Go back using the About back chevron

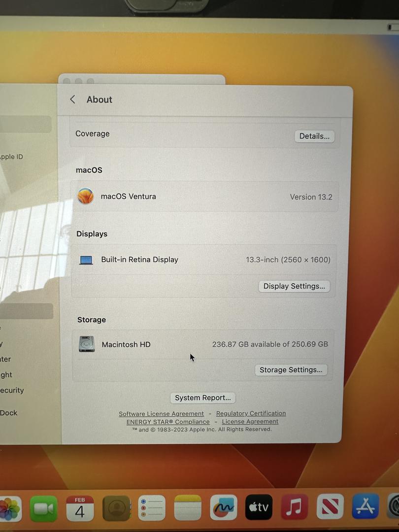72,100
